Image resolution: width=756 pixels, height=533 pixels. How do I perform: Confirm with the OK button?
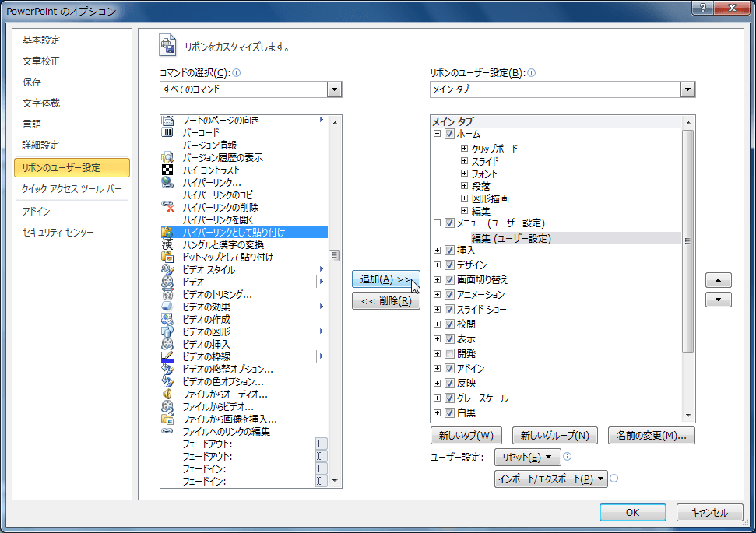click(632, 512)
